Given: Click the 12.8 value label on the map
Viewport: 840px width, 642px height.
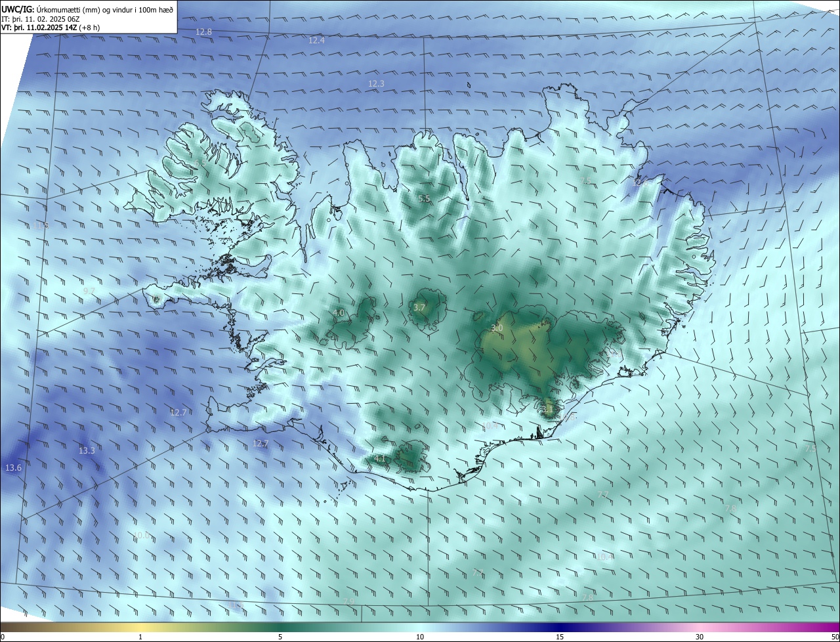Looking at the screenshot, I should point(204,32).
